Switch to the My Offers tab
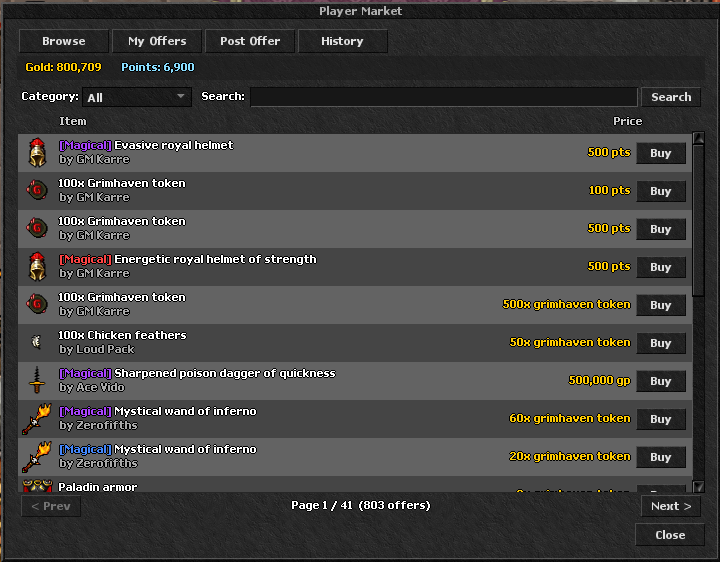 coord(157,41)
